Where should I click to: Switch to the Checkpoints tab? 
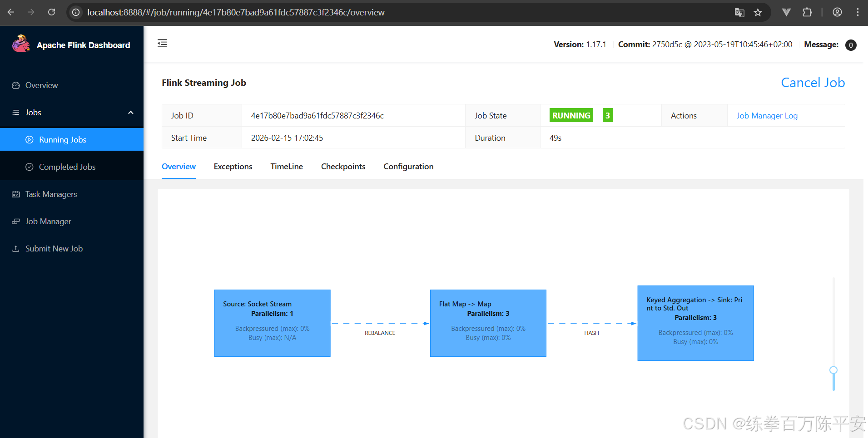(x=343, y=167)
